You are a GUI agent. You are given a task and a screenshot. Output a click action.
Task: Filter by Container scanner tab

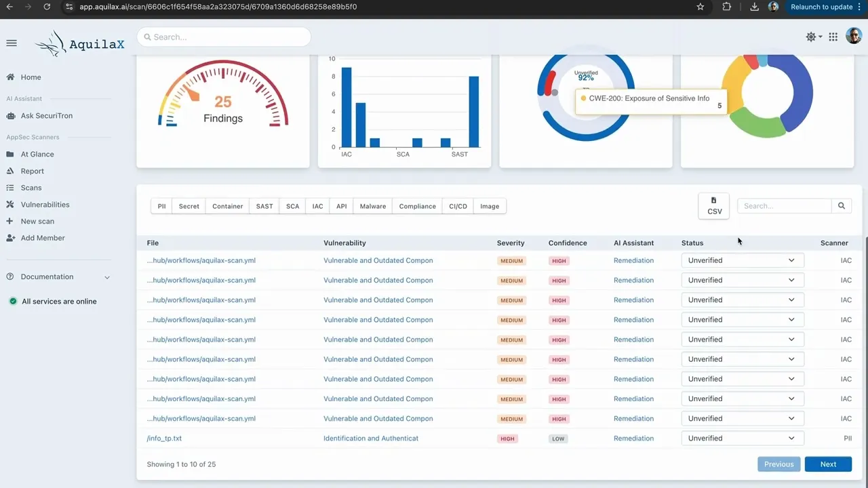tap(227, 206)
